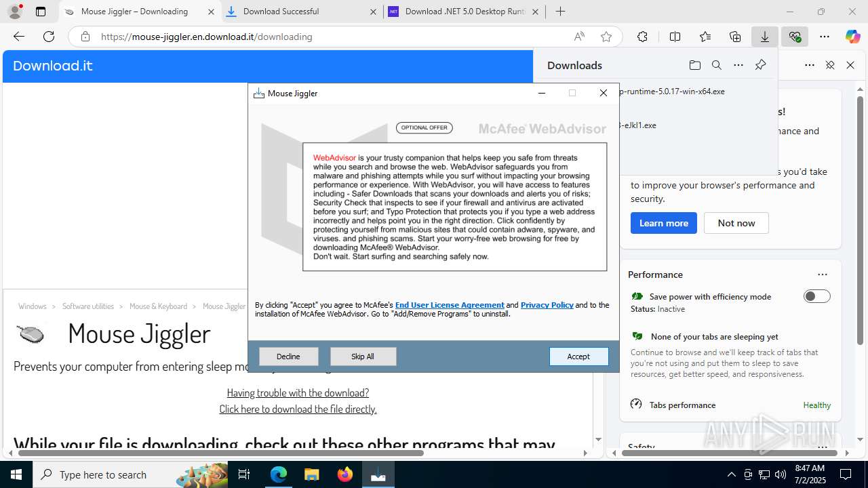Screen dimensions: 868x488
Task: Show hidden system tray icons chevron
Action: point(731,474)
